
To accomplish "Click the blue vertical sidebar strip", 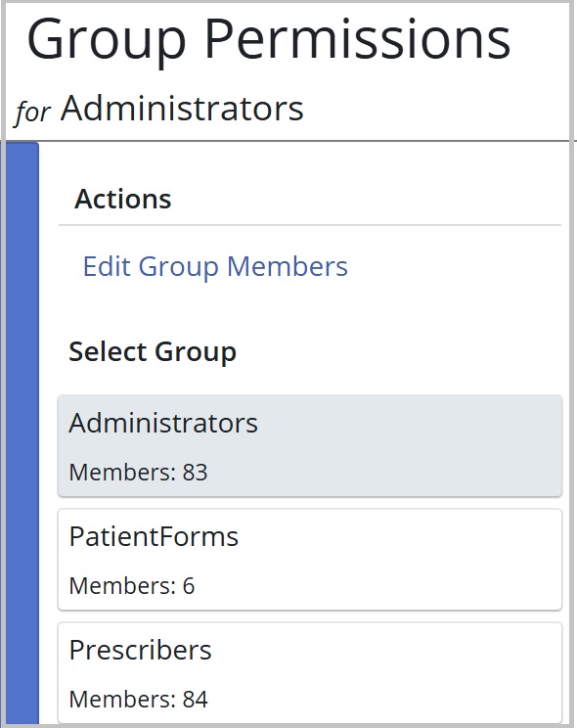I will [x=20, y=432].
